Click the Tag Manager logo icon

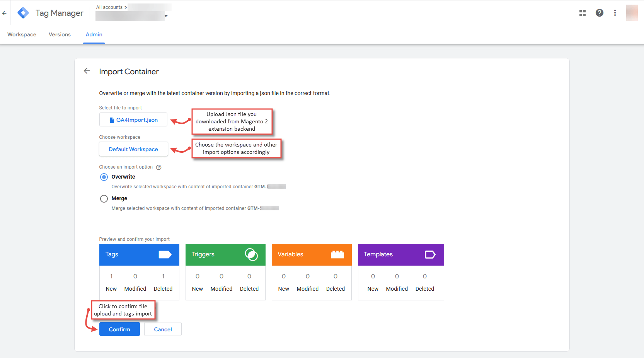click(x=23, y=13)
